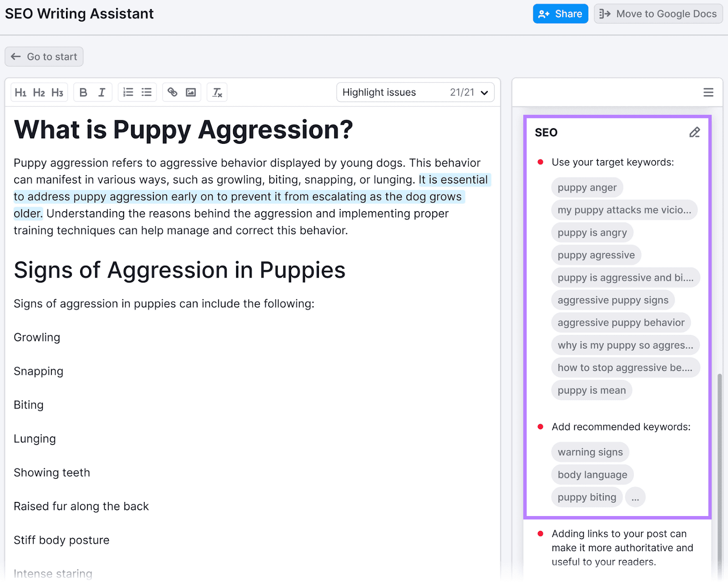Apply Heading 3 formatting
The height and width of the screenshot is (582, 728).
pos(57,92)
